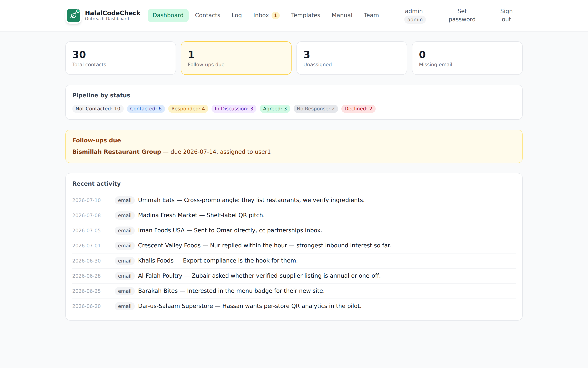
Task: Open the Manual page
Action: click(x=342, y=15)
